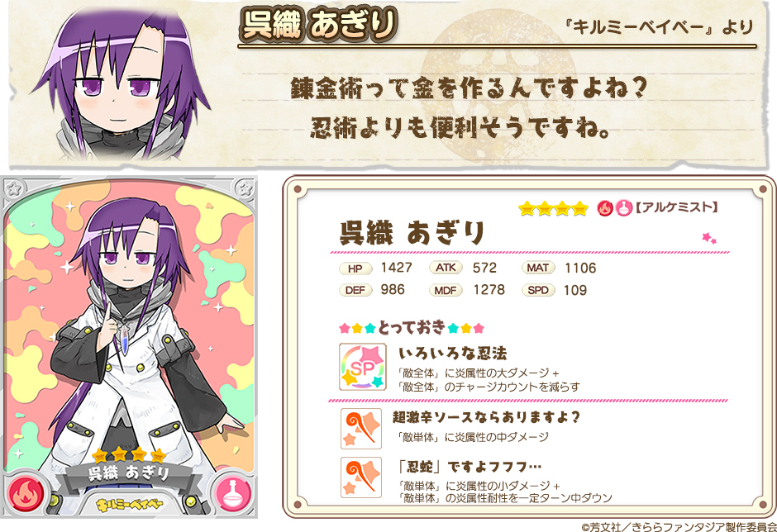Click the DEF stat label
This screenshot has height=532, width=777.
pyautogui.click(x=355, y=290)
